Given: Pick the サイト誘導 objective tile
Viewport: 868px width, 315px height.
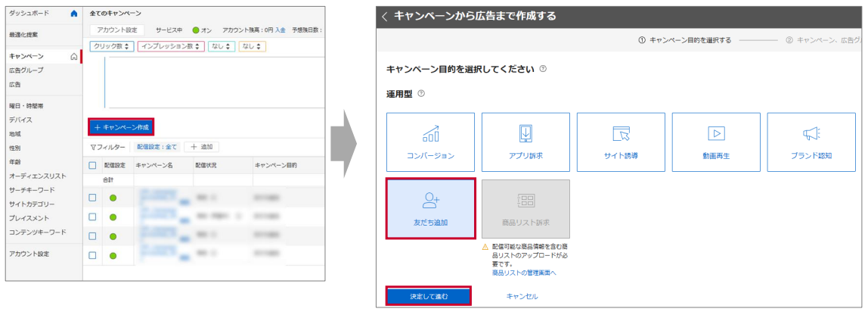Looking at the screenshot, I should pos(621,141).
